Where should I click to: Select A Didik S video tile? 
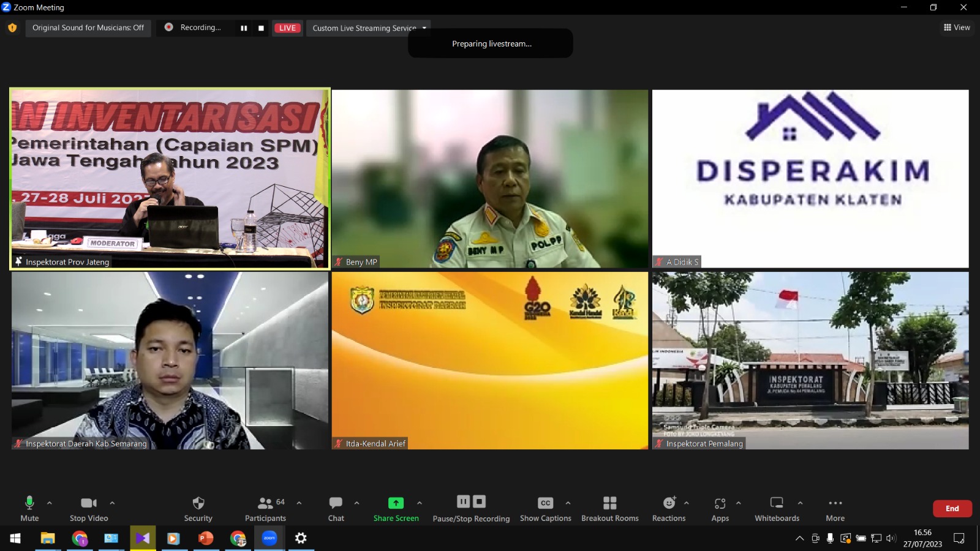click(810, 179)
